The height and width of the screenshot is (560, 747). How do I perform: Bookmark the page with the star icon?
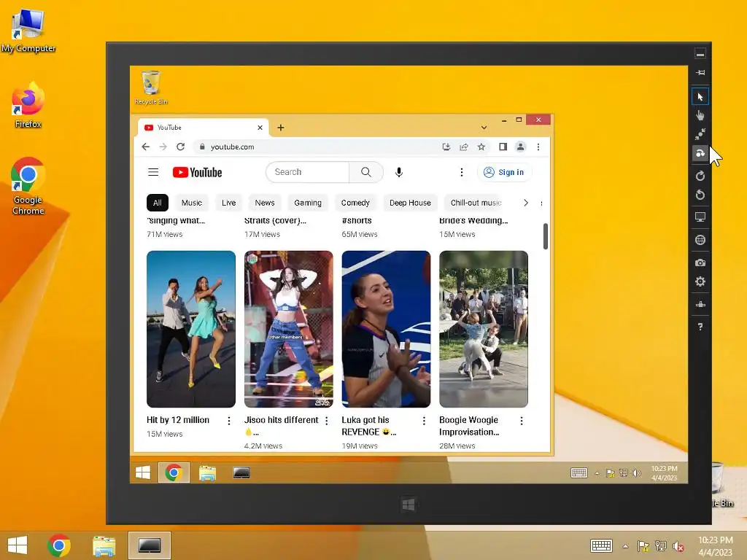click(481, 147)
